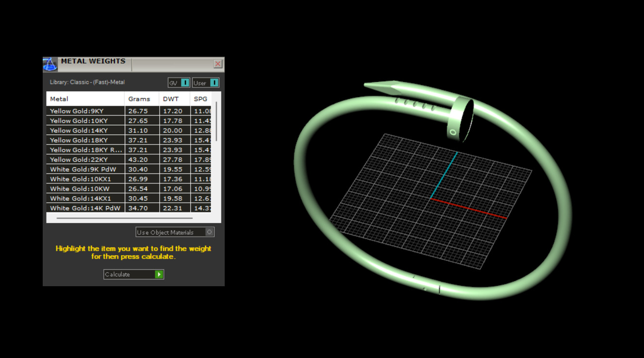Select the Yellow Gold:14KY row
Viewport: 644px width, 358px height.
pos(129,130)
